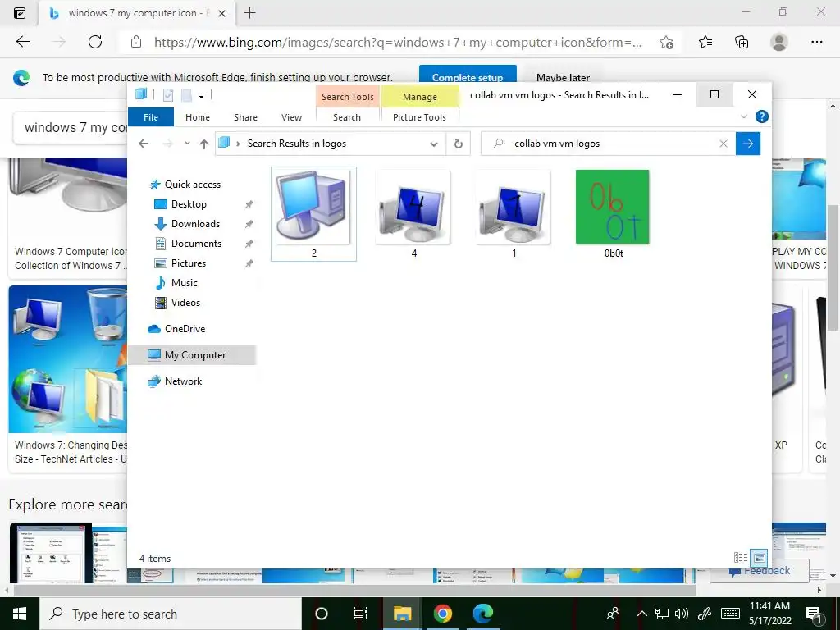Select the green 0b0t image file
The width and height of the screenshot is (840, 630).
(613, 214)
